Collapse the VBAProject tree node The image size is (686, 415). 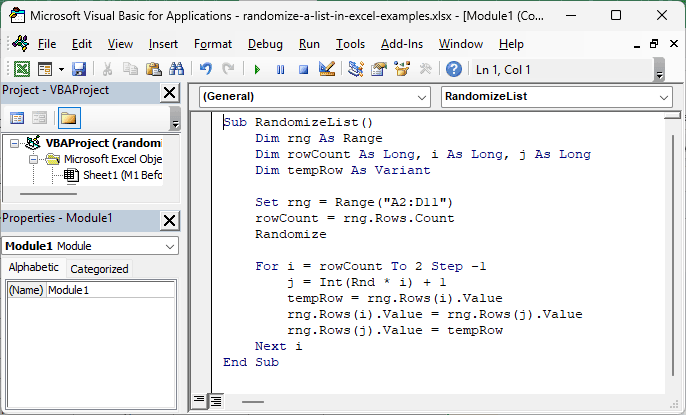coord(14,143)
